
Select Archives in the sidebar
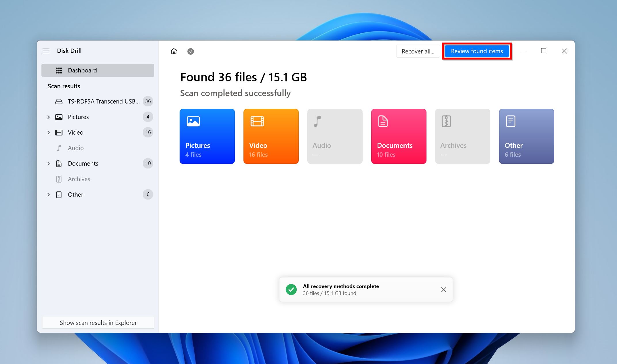79,179
